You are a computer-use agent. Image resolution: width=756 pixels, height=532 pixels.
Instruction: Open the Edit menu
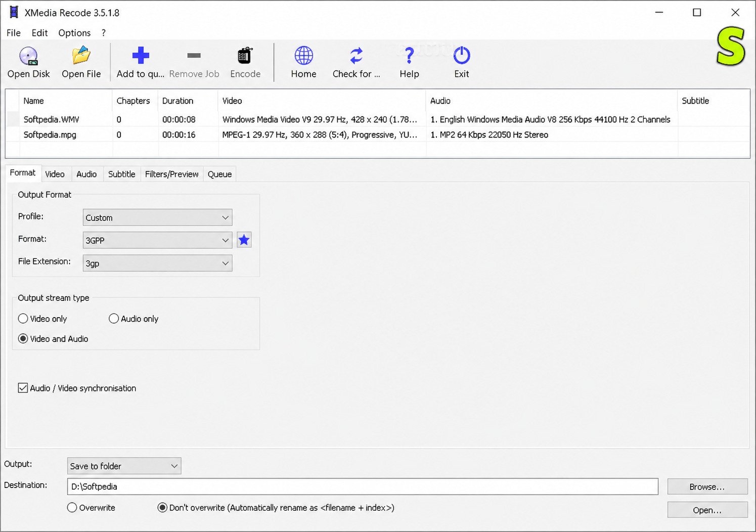[x=39, y=33]
